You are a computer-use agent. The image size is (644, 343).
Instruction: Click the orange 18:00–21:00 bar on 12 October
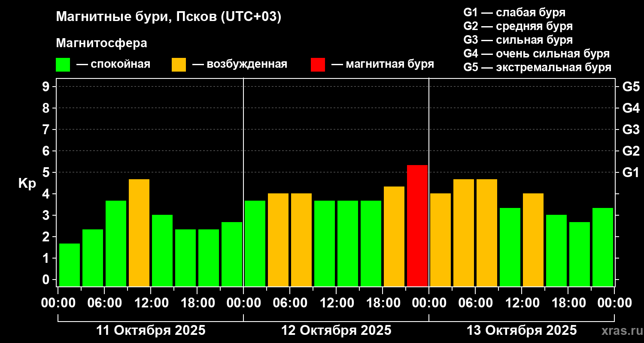[x=394, y=236]
